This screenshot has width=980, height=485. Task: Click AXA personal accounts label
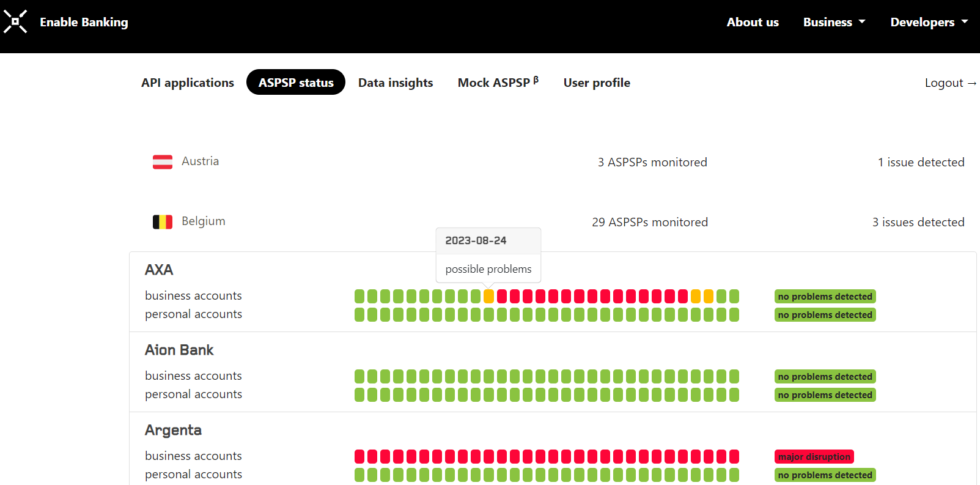[193, 314]
